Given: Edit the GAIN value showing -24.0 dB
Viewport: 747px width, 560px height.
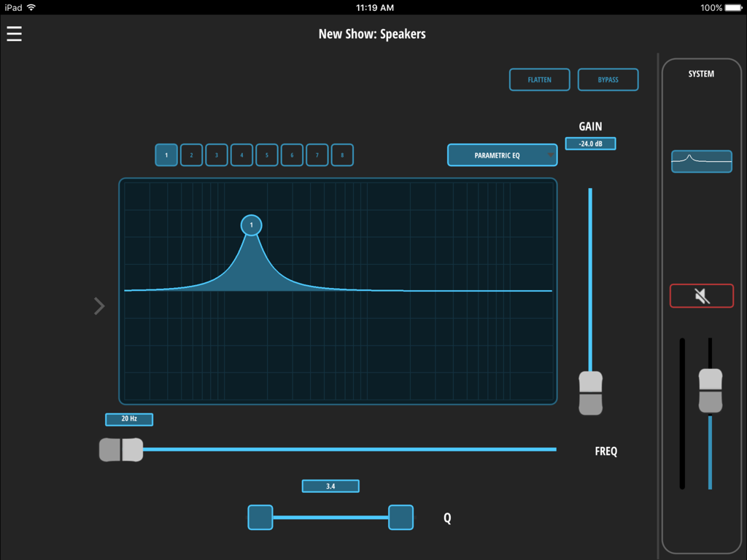Looking at the screenshot, I should click(590, 143).
